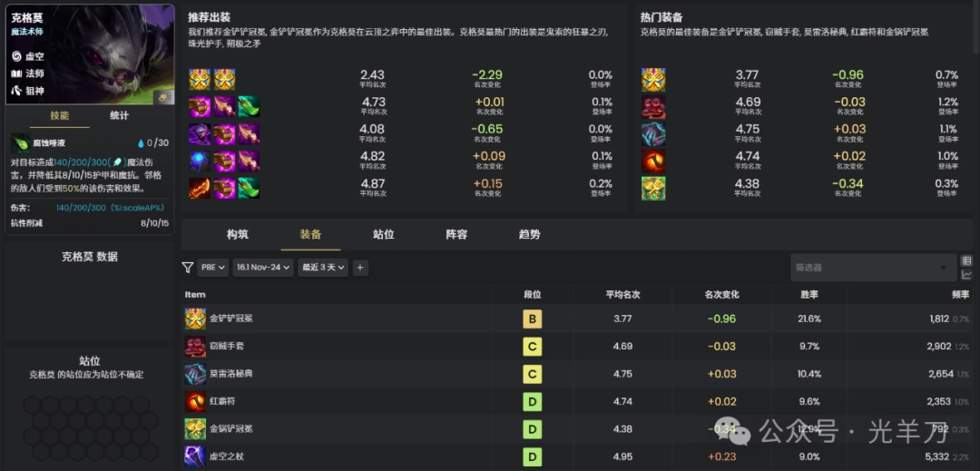Click 金铲铲冠冕 icon in the item table

[x=195, y=319]
